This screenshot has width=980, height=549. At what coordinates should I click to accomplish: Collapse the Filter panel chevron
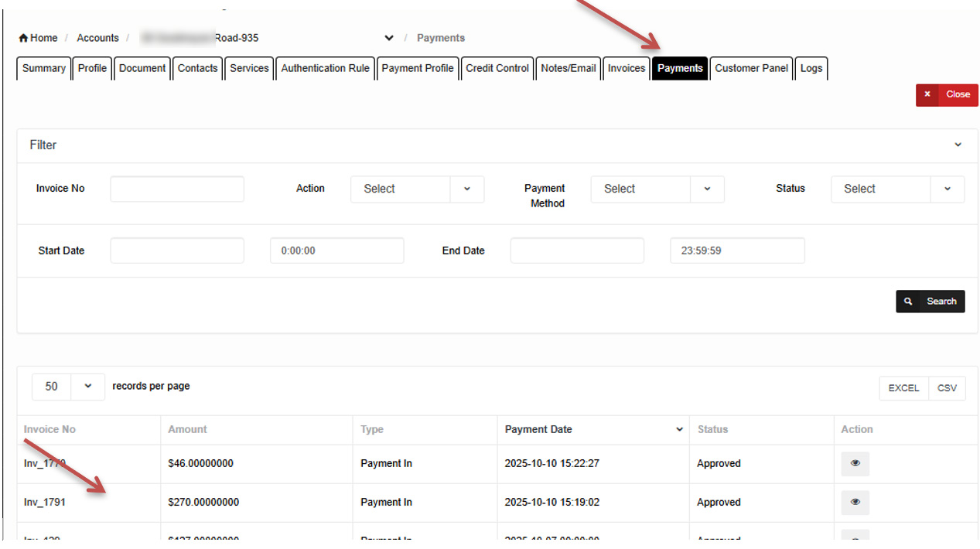958,145
